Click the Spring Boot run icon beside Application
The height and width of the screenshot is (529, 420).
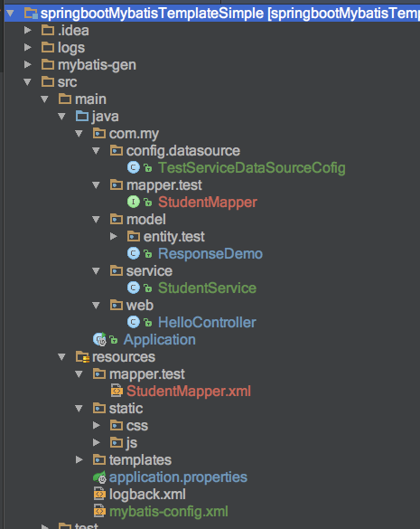click(99, 339)
